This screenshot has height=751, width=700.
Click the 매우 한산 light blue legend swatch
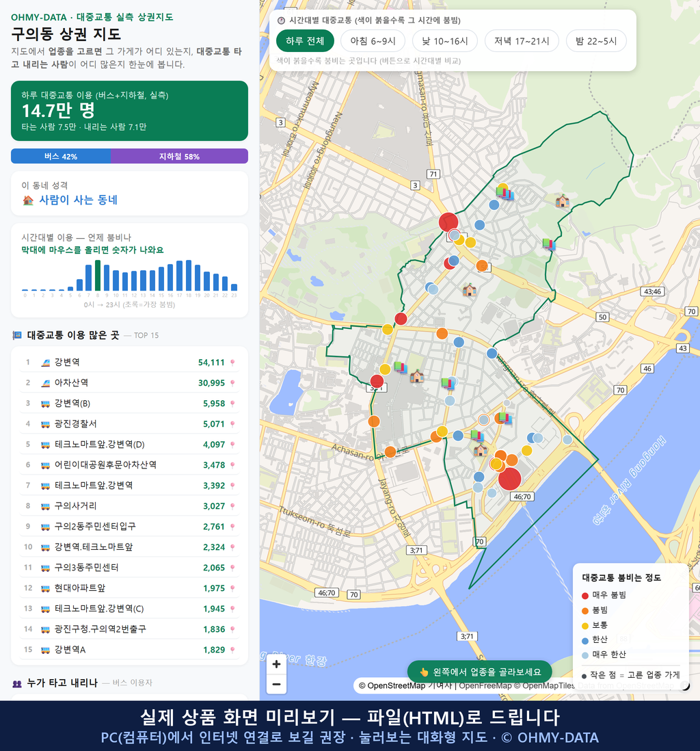click(x=584, y=655)
